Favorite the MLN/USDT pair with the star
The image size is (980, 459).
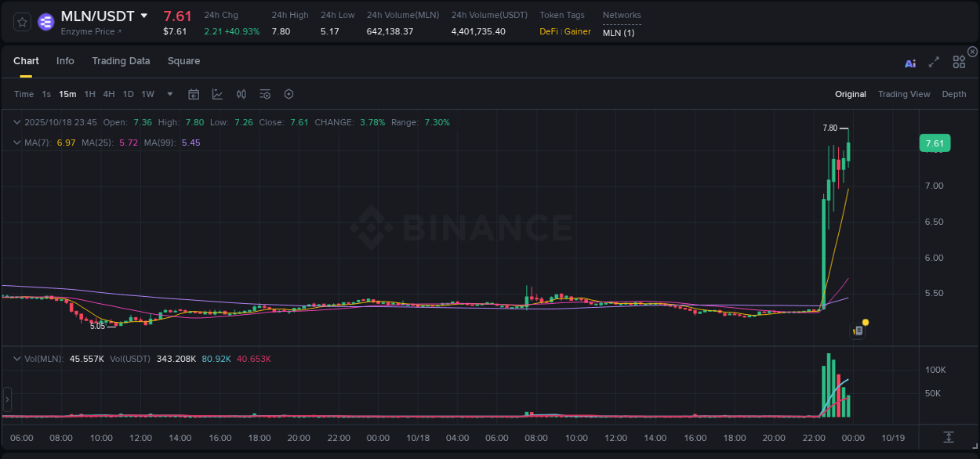[21, 22]
